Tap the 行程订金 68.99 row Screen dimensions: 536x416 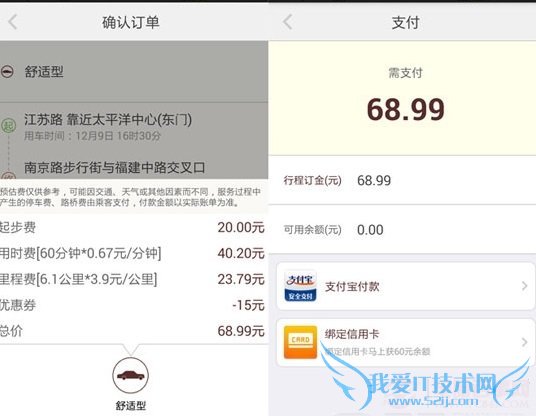coord(402,180)
